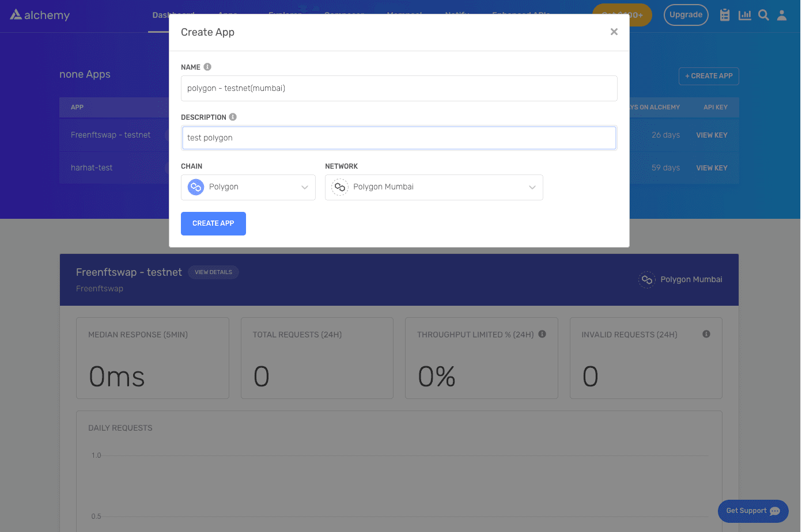This screenshot has width=802, height=532.
Task: Focus the NAME input field
Action: (399, 88)
